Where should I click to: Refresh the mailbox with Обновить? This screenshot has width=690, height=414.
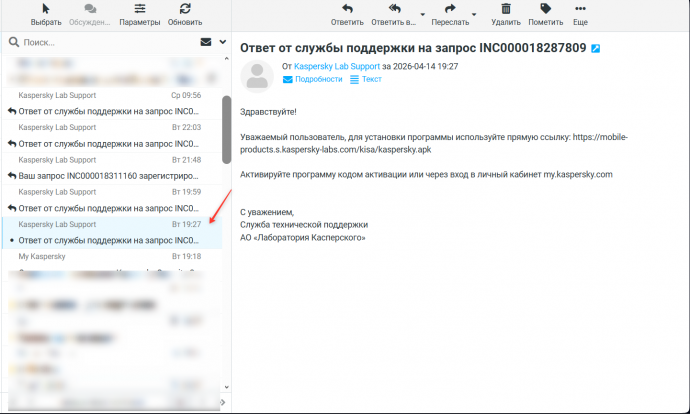coord(185,14)
